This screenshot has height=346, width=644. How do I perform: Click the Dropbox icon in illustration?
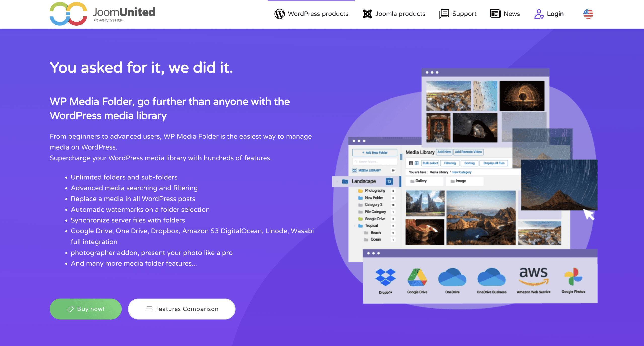pyautogui.click(x=385, y=277)
